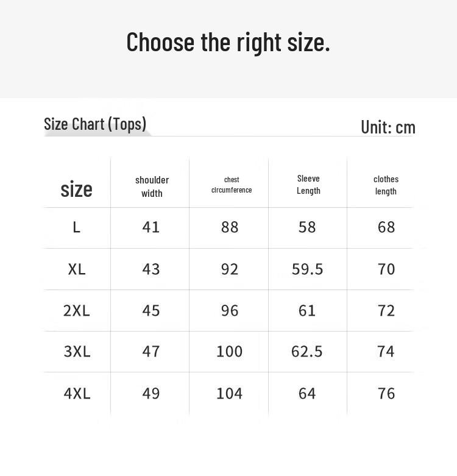Select the "clothes length" column header
This screenshot has width=457, height=476.
click(x=386, y=185)
